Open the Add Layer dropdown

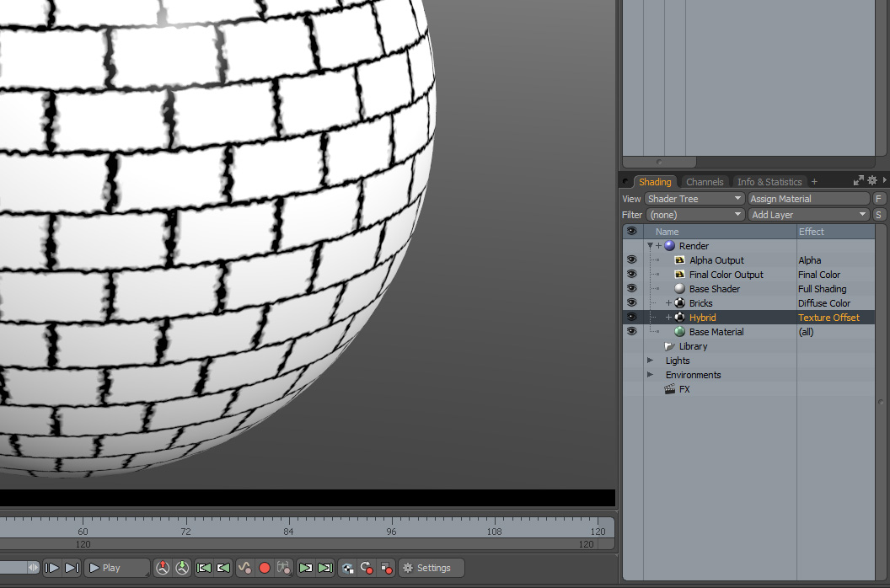tap(809, 215)
